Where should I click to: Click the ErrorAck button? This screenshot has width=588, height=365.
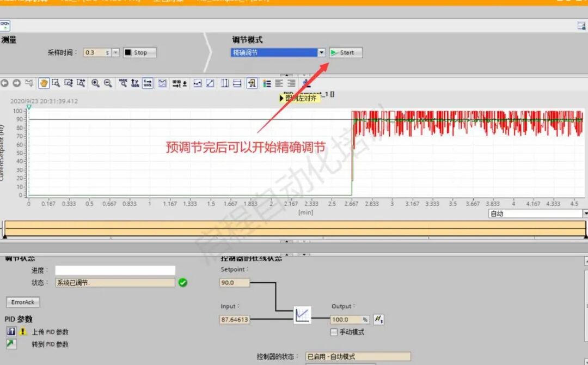22,302
